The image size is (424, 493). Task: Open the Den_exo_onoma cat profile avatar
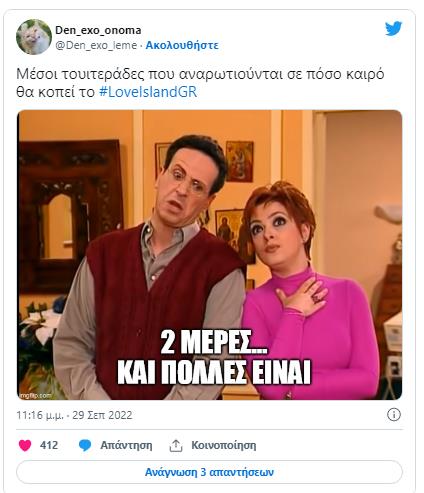pyautogui.click(x=34, y=37)
